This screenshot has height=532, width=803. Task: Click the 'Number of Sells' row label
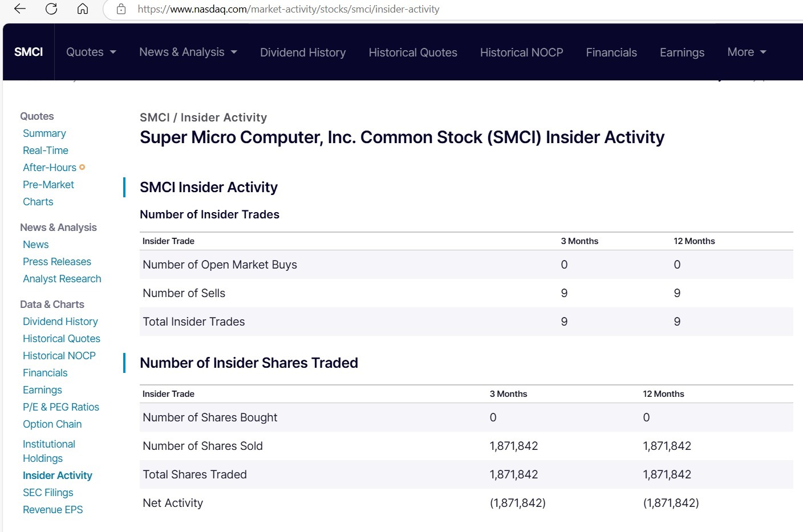tap(184, 293)
